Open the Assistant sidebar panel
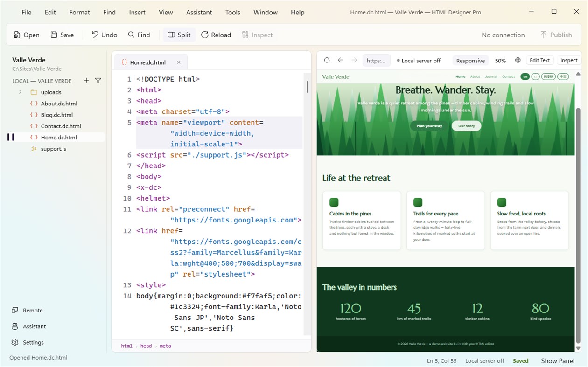This screenshot has width=588, height=367. [28, 326]
